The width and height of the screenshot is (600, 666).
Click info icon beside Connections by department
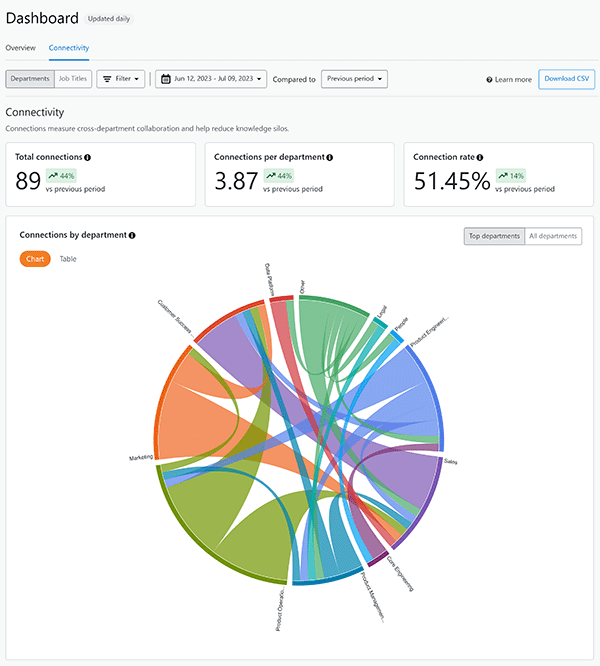click(132, 236)
